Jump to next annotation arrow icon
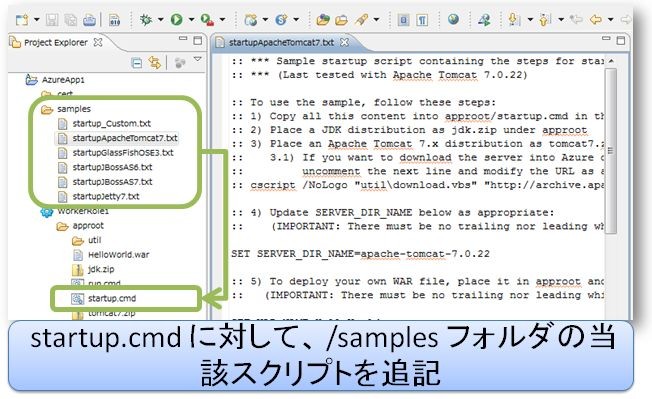Screen dimensions: 652x399 tap(514, 20)
